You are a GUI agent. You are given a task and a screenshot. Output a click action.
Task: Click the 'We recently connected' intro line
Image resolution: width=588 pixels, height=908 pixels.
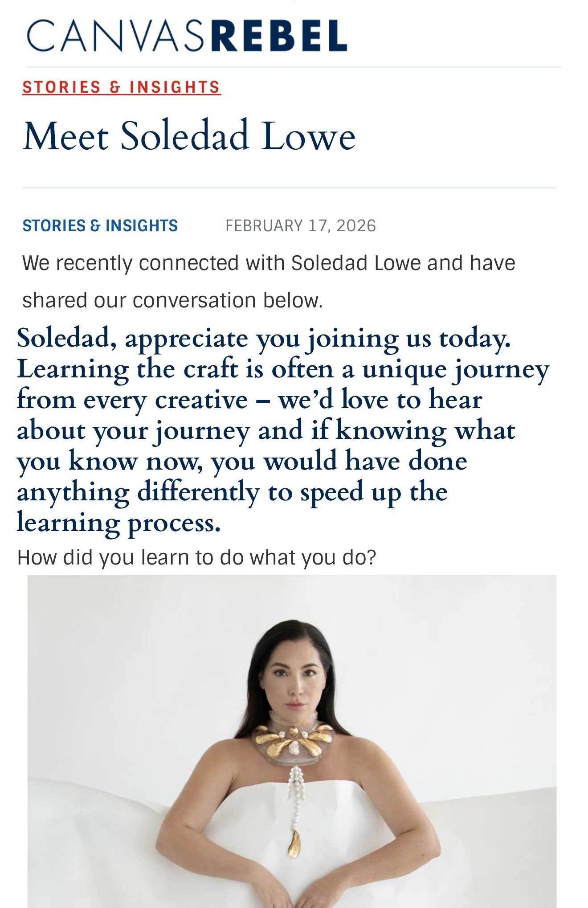[269, 263]
